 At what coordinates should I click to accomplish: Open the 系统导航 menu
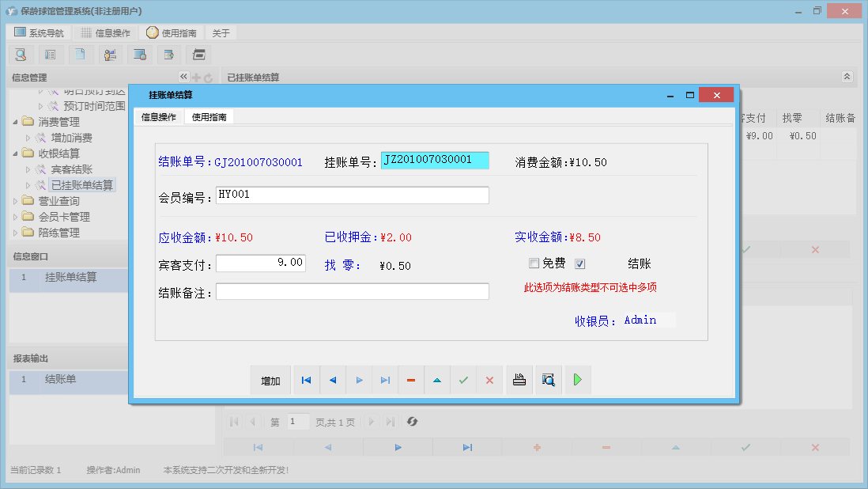pos(43,32)
